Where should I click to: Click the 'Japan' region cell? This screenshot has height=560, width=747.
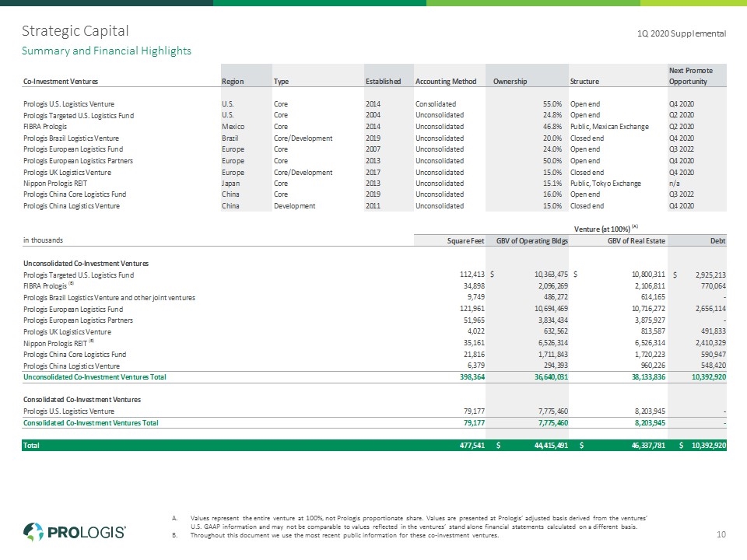[x=230, y=184]
